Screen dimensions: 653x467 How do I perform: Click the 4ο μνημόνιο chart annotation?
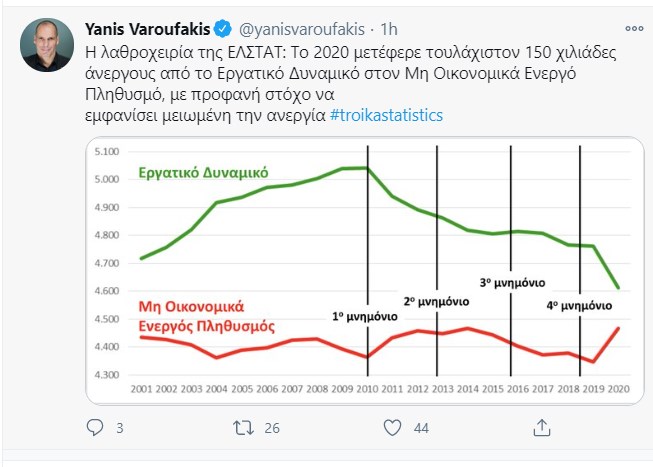click(x=579, y=304)
